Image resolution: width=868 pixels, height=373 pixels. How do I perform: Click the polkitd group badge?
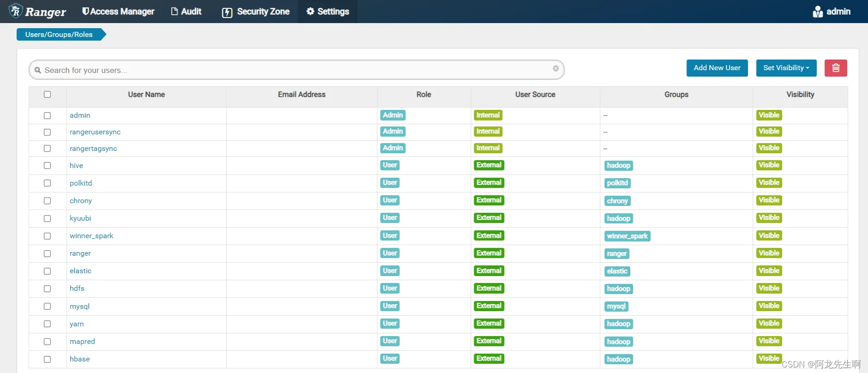pos(617,183)
